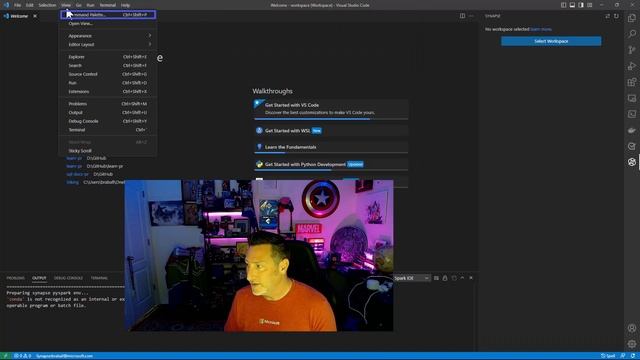Screen dimensions: 640x360
Task: Open the Selection menu
Action: click(x=47, y=5)
